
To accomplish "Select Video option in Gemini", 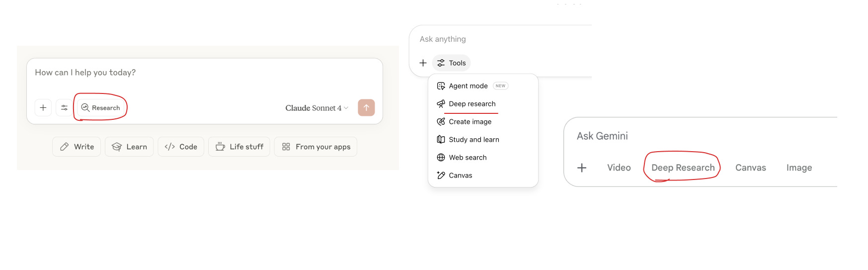I will coord(619,168).
